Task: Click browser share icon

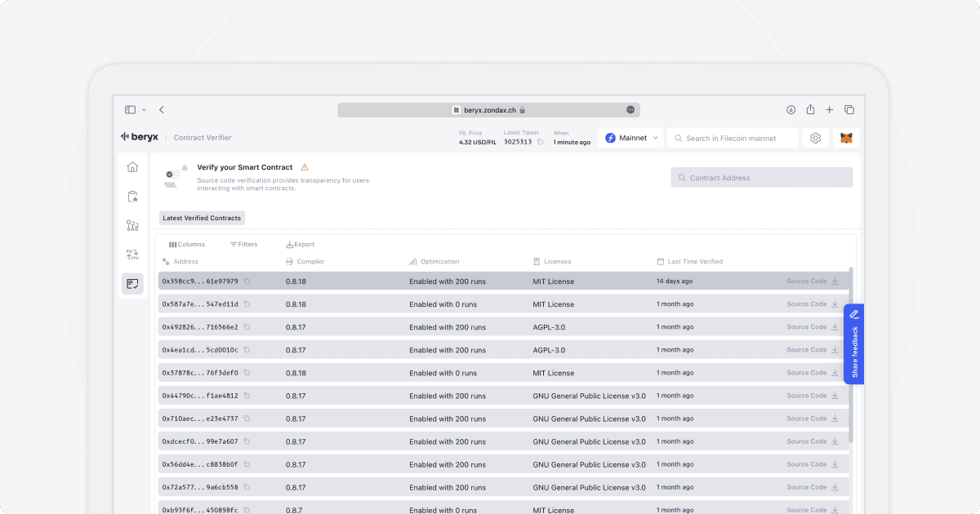Action: pos(810,109)
